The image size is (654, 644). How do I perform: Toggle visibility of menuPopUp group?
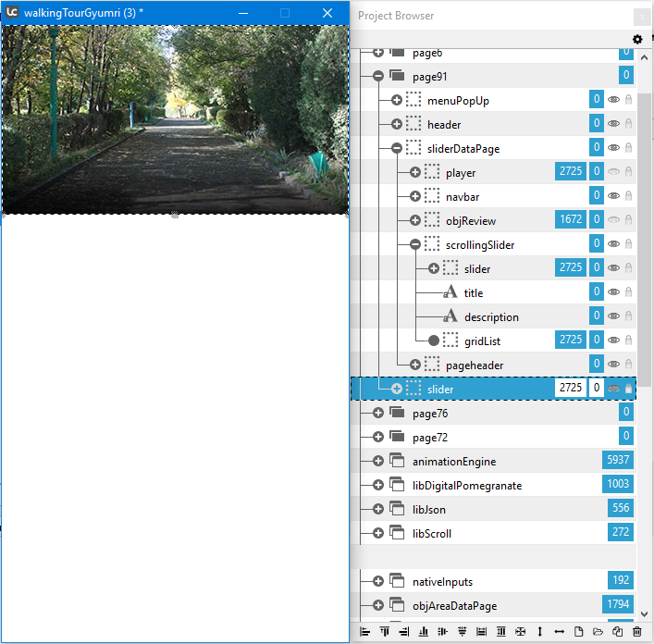[x=612, y=100]
